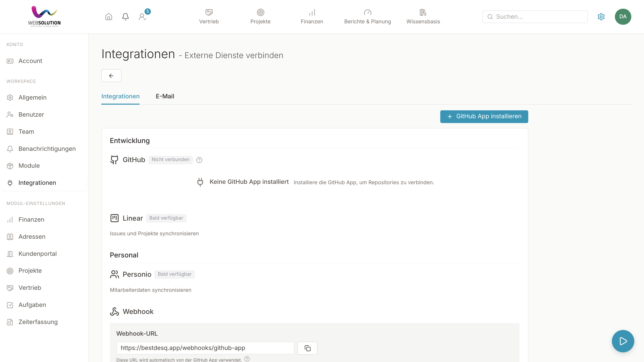Open Allgemein workspace settings

click(x=44, y=97)
